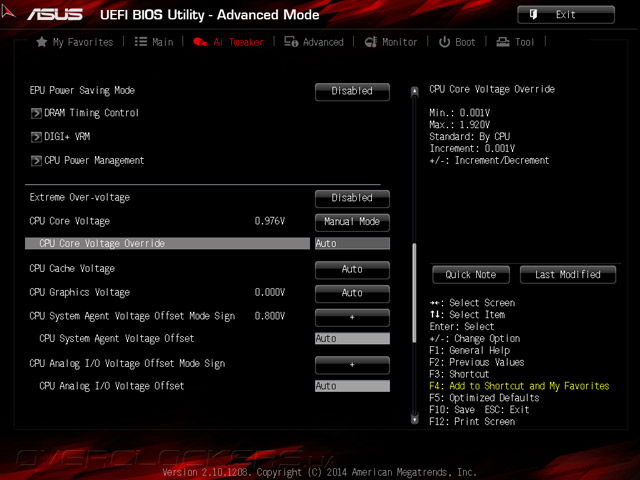This screenshot has width=640, height=480.
Task: Expand DIGI+ VRM arrow icon
Action: [36, 137]
